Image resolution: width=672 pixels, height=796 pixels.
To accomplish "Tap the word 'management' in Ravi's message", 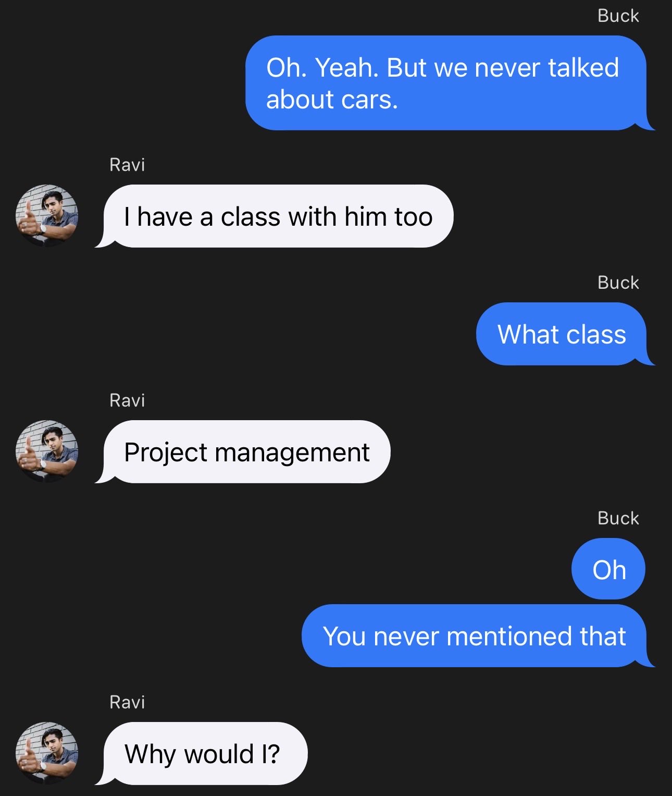I will (x=292, y=453).
